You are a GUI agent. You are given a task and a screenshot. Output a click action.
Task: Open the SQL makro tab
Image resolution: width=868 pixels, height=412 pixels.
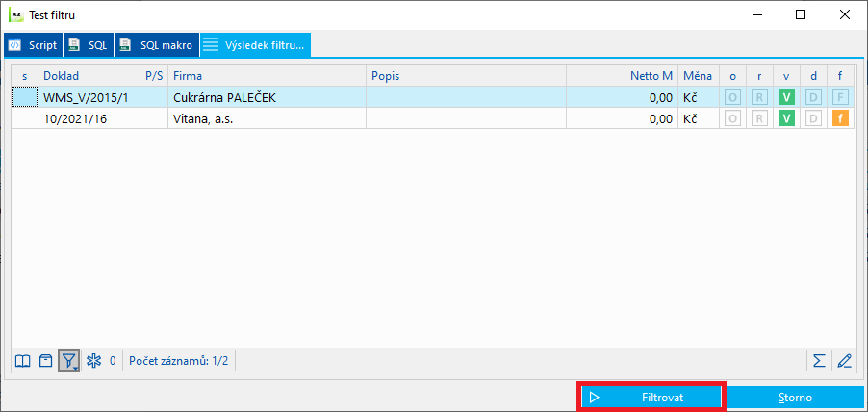[157, 45]
